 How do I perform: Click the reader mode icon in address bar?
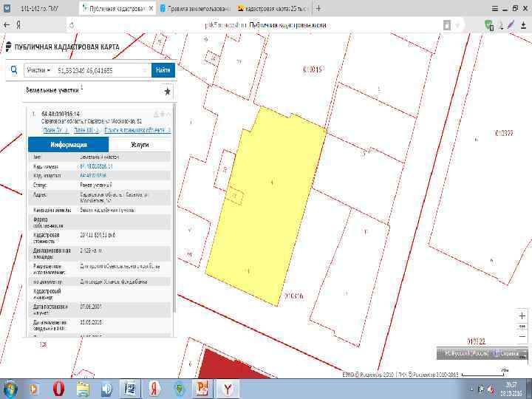pos(448,25)
